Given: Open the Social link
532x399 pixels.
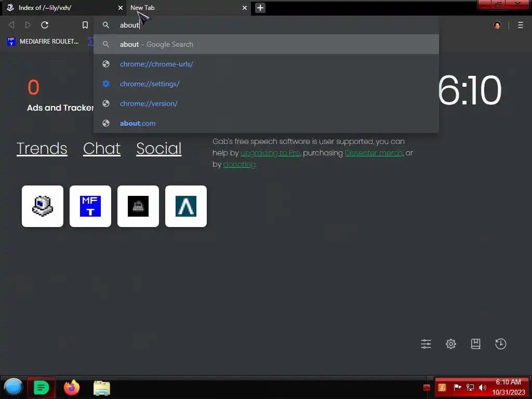Looking at the screenshot, I should point(159,149).
